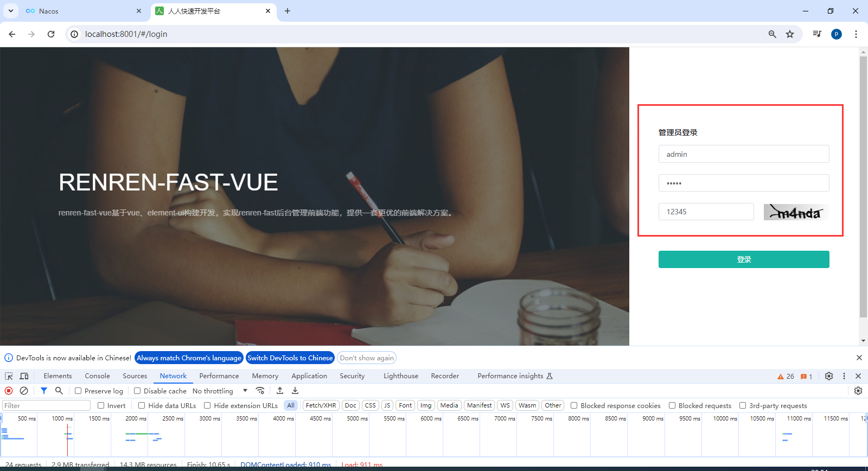This screenshot has width=868, height=471.
Task: Open the Elements panel tab
Action: pos(58,376)
